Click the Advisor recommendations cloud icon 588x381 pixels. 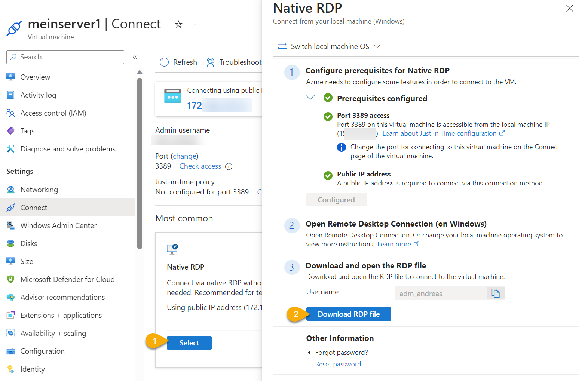pyautogui.click(x=11, y=297)
